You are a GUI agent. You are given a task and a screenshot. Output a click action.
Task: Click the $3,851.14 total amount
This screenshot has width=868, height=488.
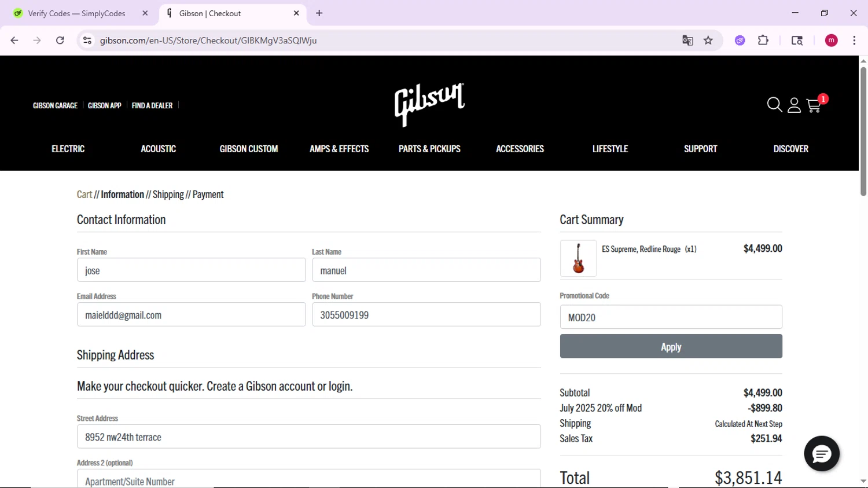click(x=748, y=478)
